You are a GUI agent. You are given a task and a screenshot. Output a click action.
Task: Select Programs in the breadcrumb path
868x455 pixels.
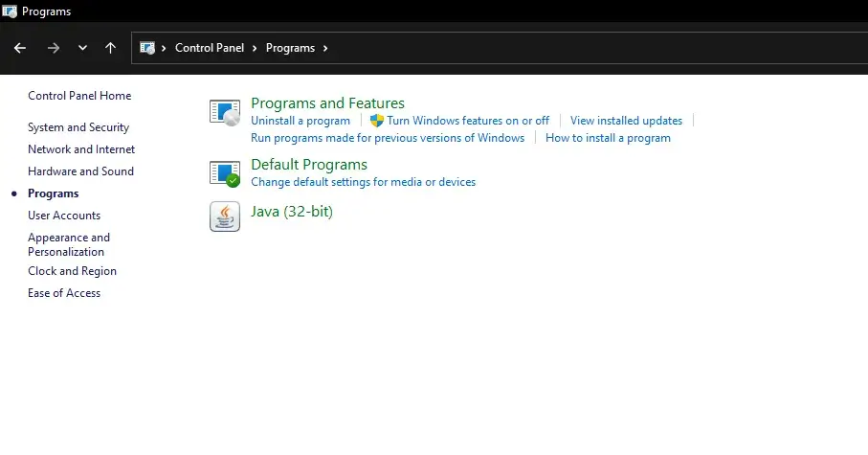tap(290, 48)
